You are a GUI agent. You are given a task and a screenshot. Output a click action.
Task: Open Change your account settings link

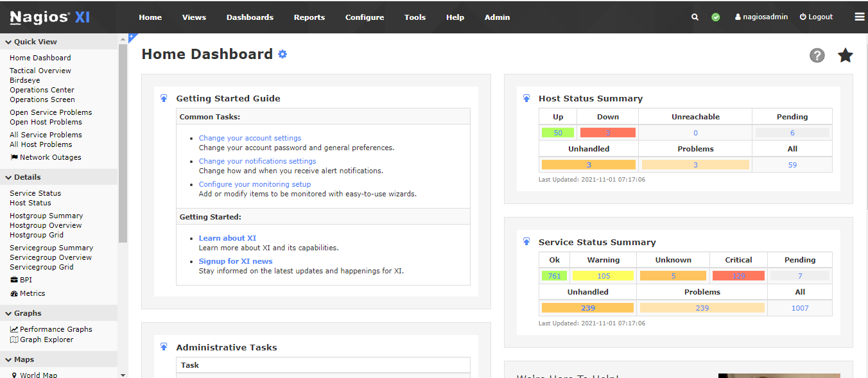(250, 138)
